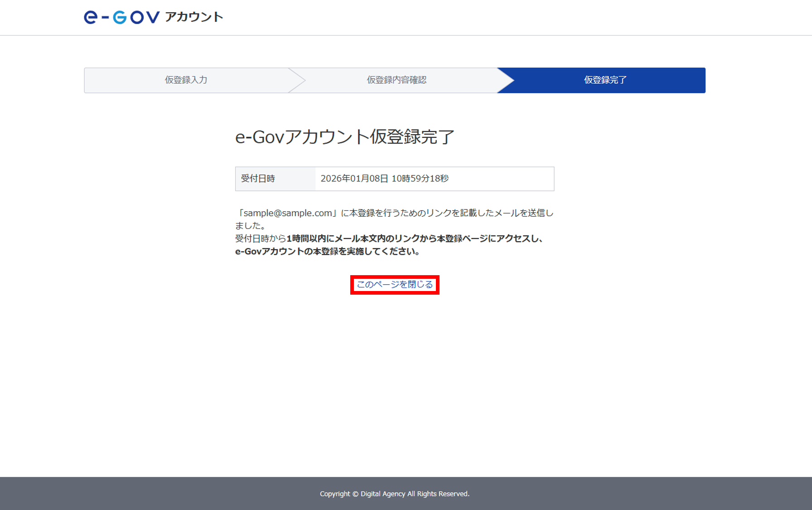Click the blue arrow tip before 仮登録完了
812x510 pixels.
point(506,80)
